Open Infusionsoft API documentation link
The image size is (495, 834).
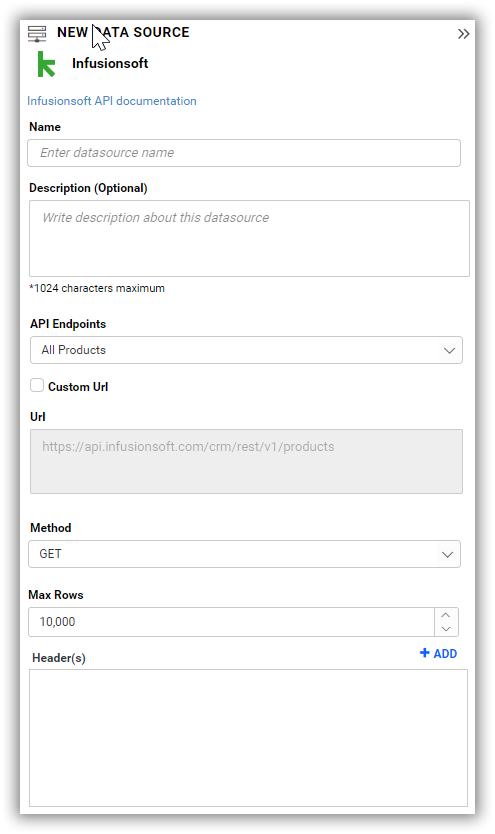click(x=112, y=101)
